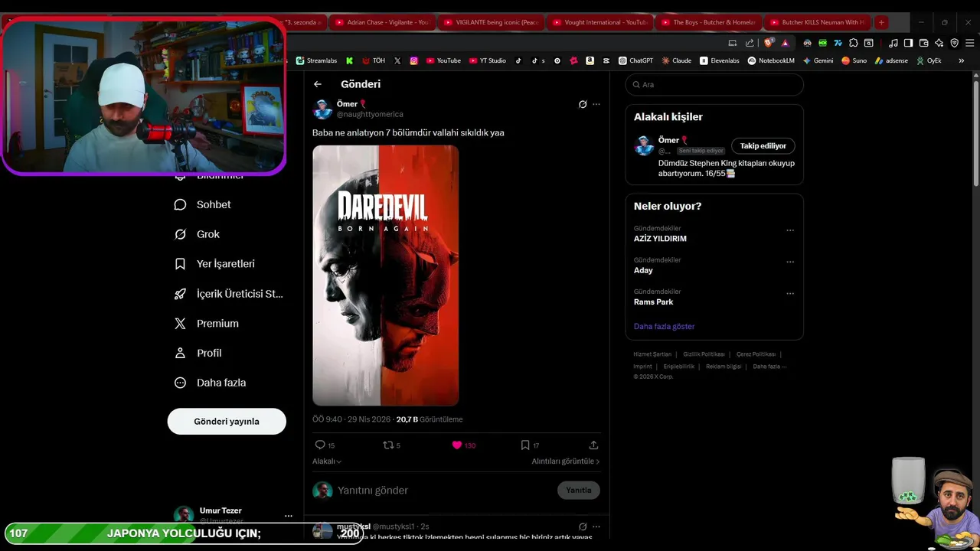Open the Elevenlabs bookmark
Image resolution: width=980 pixels, height=551 pixels.
coord(720,60)
